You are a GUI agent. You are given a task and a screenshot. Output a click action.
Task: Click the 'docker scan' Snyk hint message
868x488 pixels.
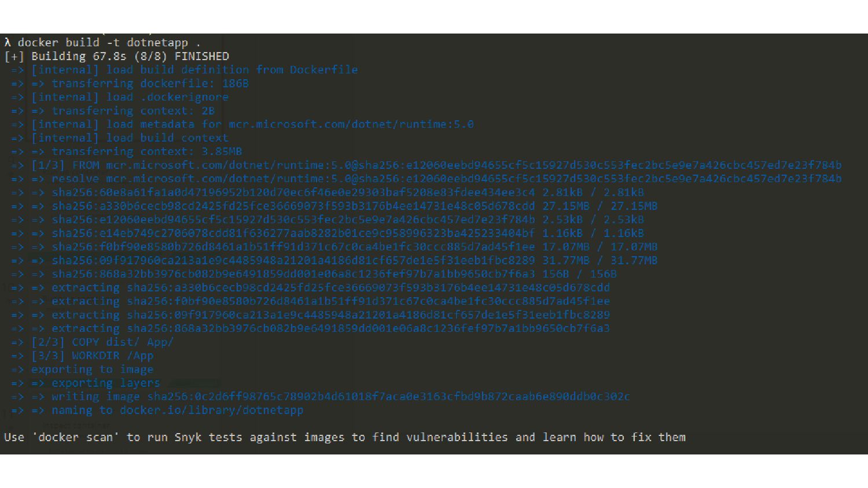tap(345, 437)
